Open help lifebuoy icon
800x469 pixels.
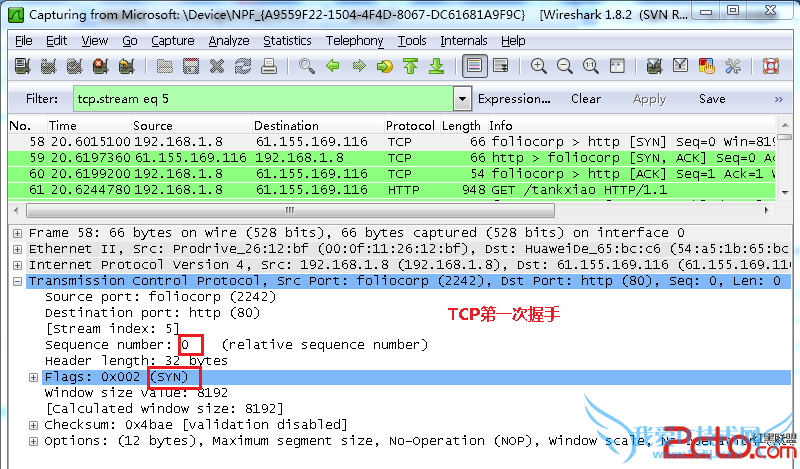click(x=771, y=66)
